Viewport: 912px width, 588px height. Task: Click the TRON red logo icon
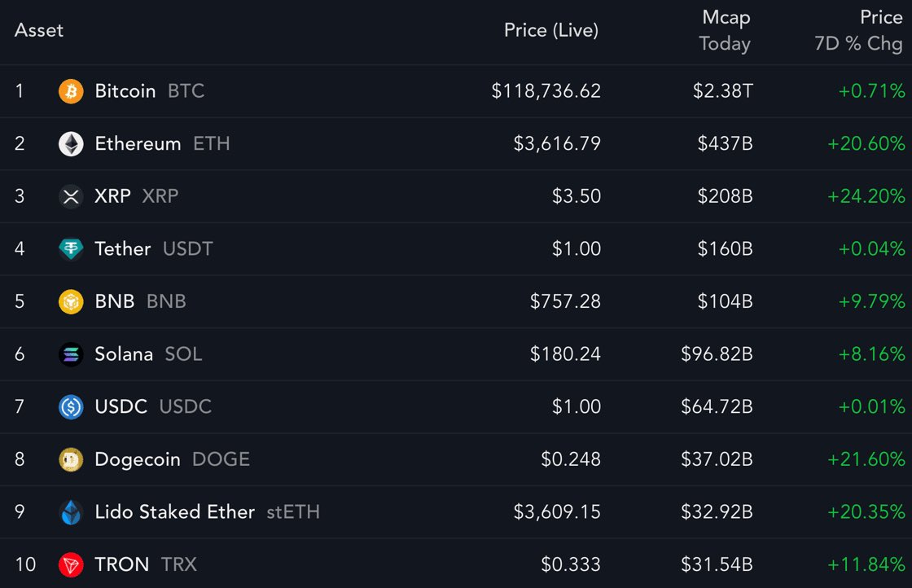pos(71,564)
